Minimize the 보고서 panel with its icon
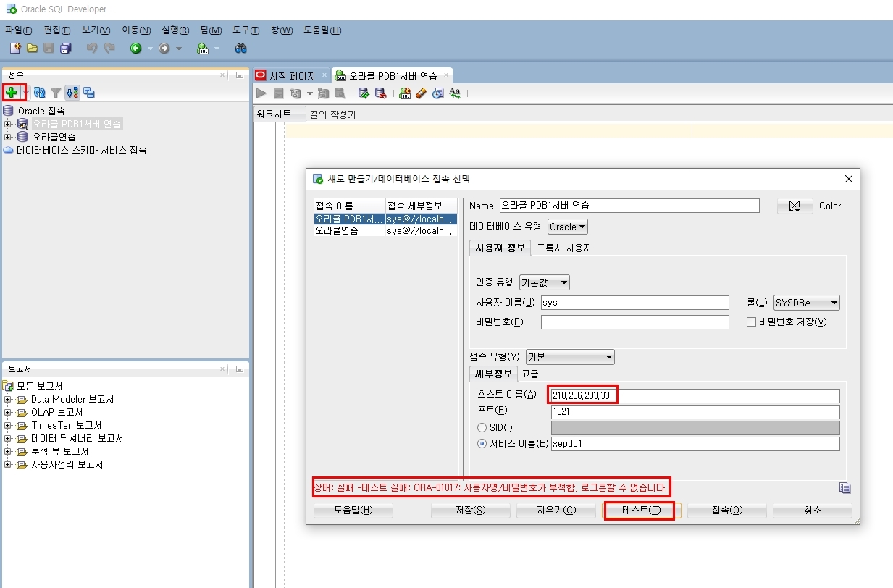Image resolution: width=893 pixels, height=588 pixels. pos(240,369)
